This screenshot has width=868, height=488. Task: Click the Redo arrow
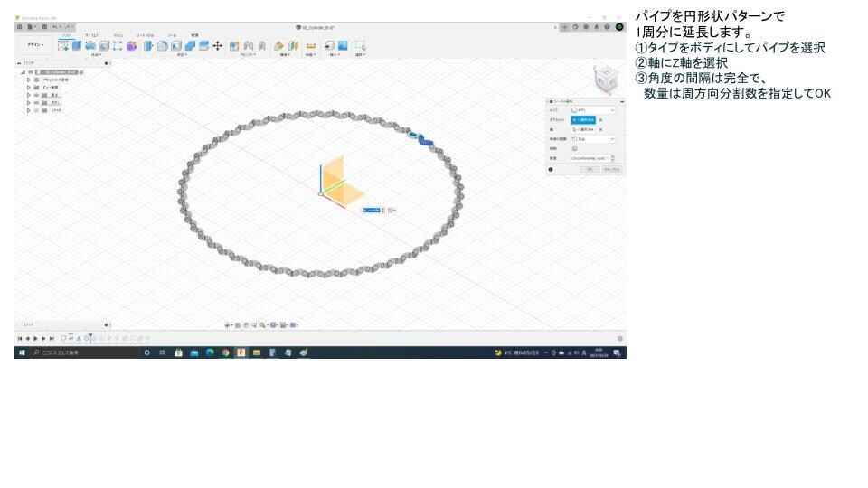tap(68, 26)
